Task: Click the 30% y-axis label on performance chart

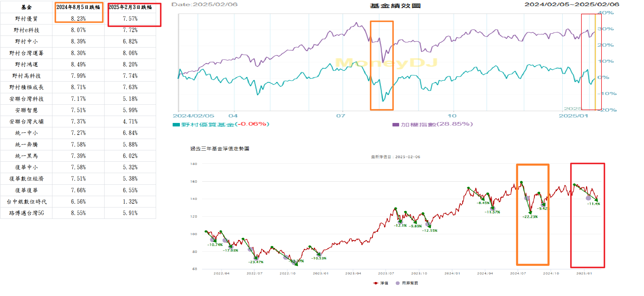Action: point(605,29)
